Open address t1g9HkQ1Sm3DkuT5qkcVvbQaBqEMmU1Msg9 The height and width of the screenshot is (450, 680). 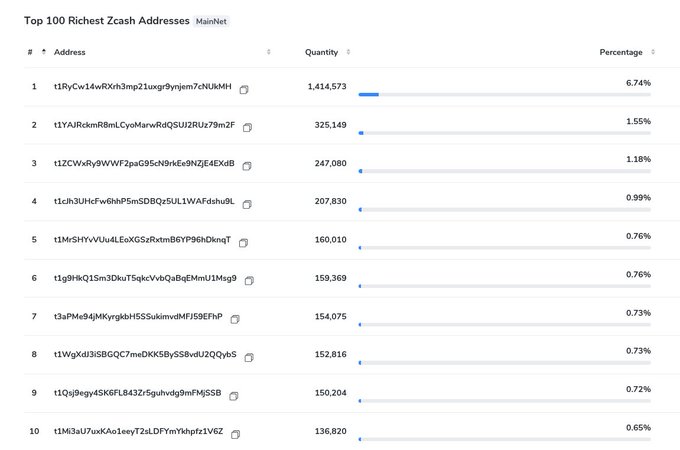click(x=145, y=278)
